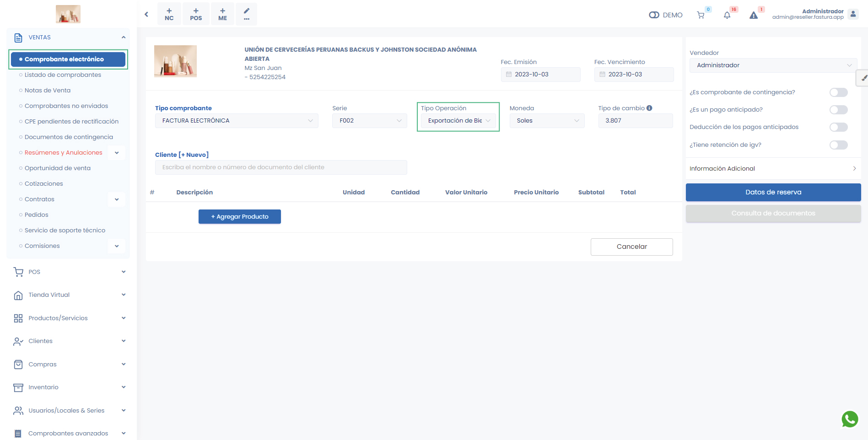
Task: Go to Cotizaciones in the sidebar
Action: click(x=44, y=184)
